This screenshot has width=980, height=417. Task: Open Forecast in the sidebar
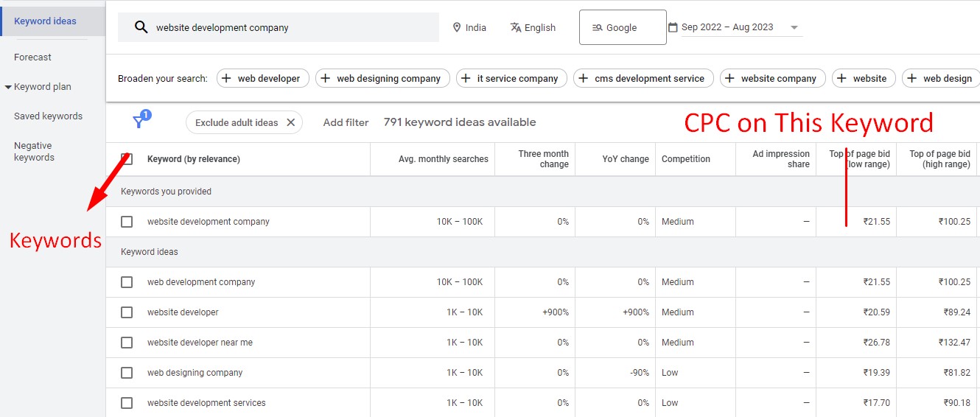(x=33, y=57)
